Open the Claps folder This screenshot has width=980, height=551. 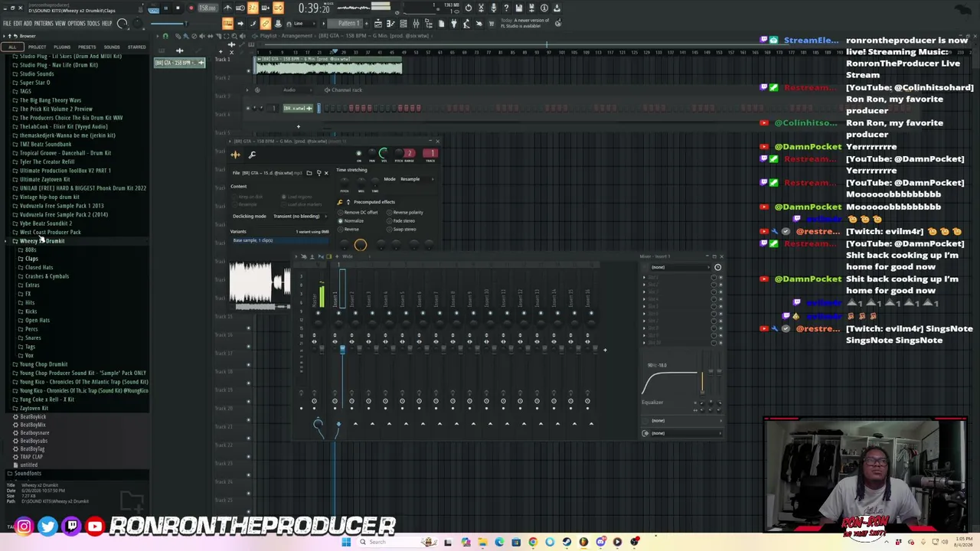(x=31, y=259)
